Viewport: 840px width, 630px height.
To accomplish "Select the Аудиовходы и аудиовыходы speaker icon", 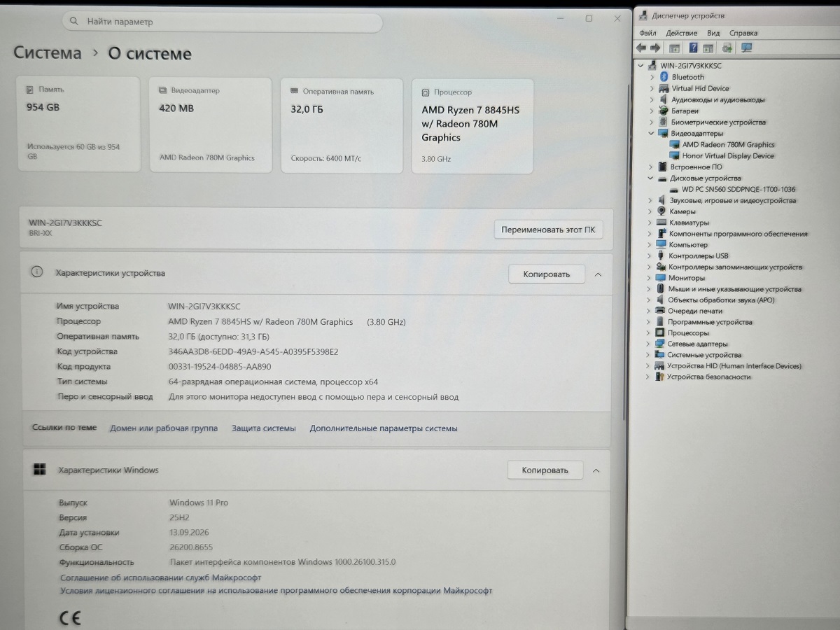I will click(664, 99).
